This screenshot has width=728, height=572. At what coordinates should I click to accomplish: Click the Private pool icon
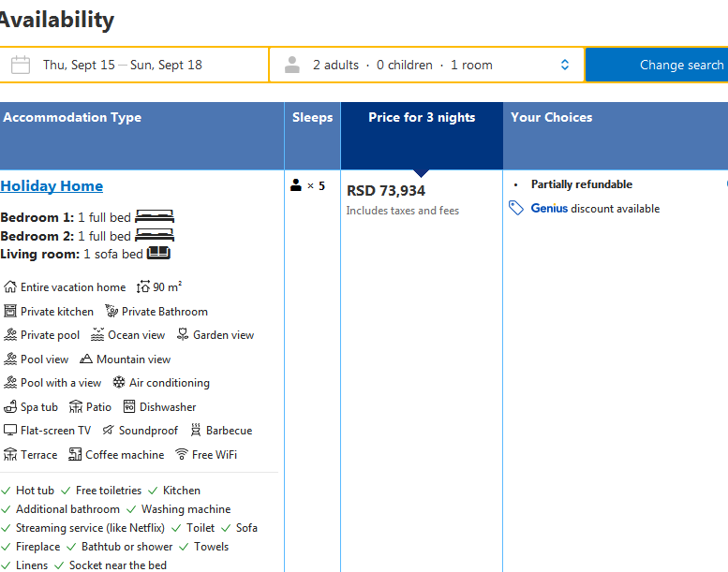(x=10, y=335)
